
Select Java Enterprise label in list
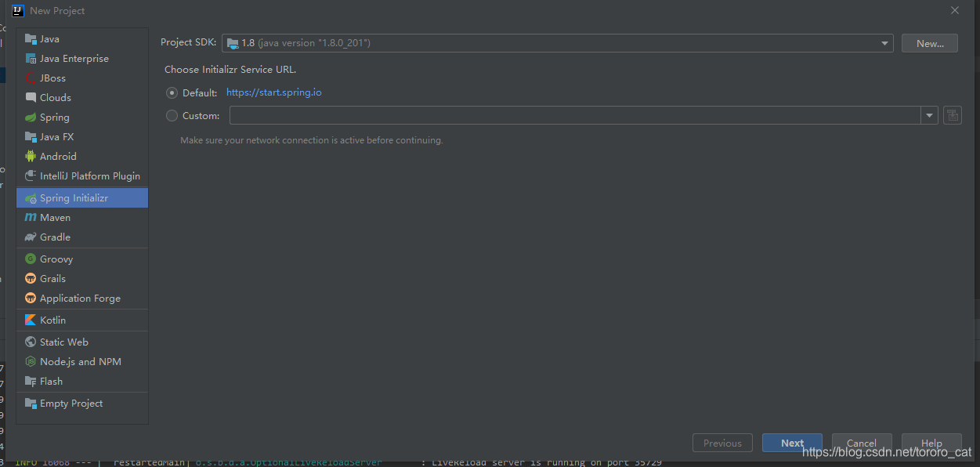click(74, 58)
